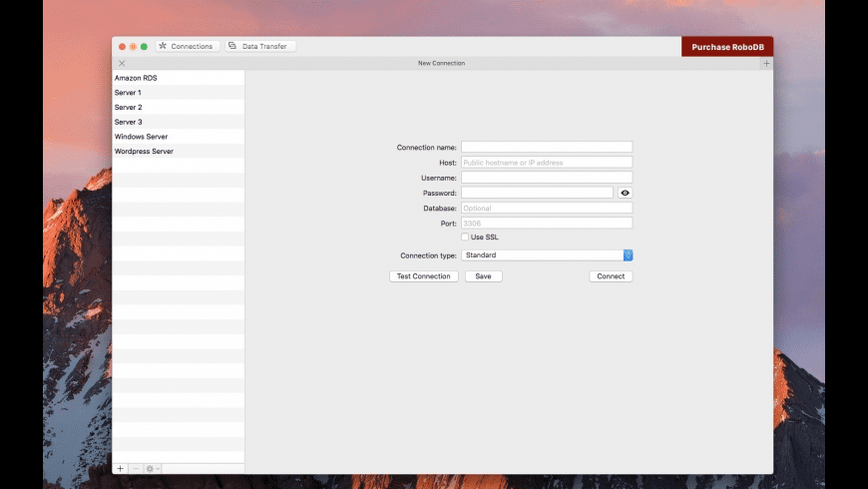Click the green window zoom button
Image resolution: width=868 pixels, height=489 pixels.
[144, 47]
